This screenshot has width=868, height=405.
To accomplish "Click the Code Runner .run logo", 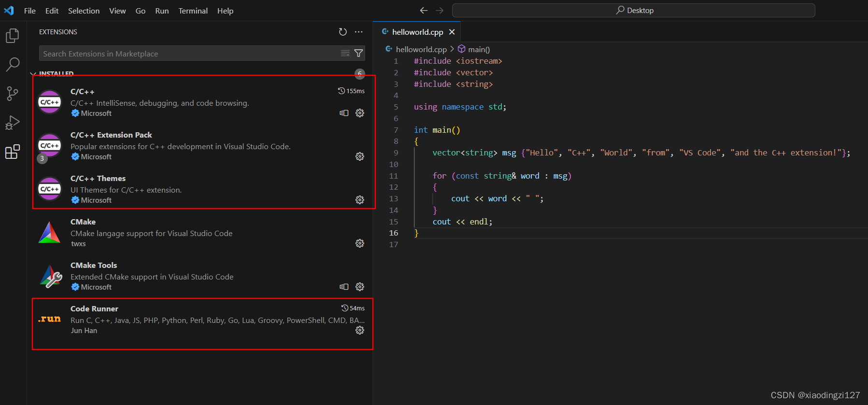I will (50, 319).
